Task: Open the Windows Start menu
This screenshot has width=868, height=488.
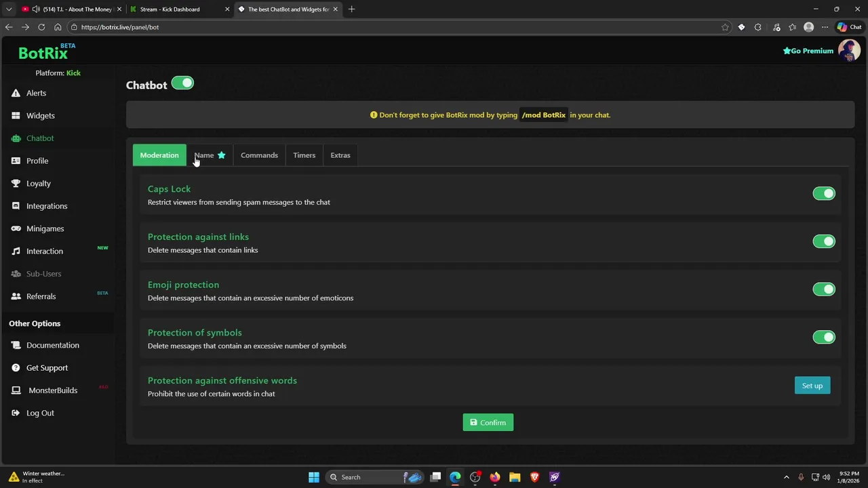Action: coord(313,477)
